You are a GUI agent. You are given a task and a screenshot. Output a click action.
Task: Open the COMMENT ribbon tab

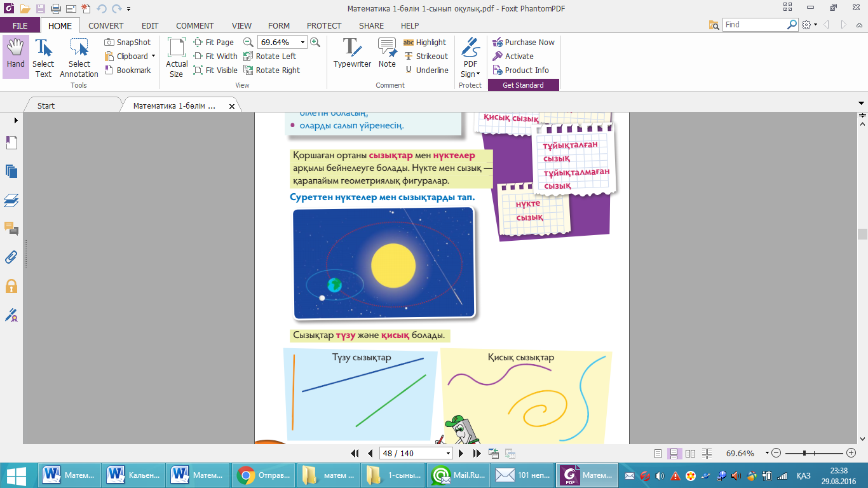click(194, 26)
